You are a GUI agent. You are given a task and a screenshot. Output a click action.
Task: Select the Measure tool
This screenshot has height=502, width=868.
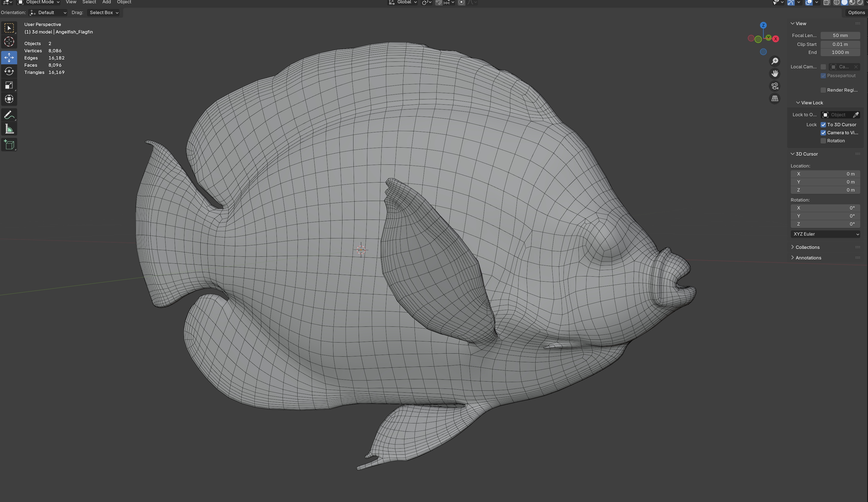pos(9,130)
